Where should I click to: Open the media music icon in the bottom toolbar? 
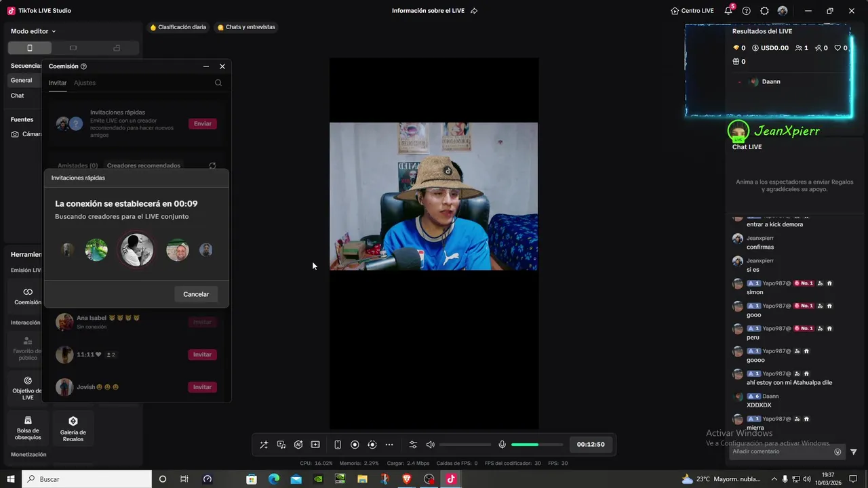(x=281, y=445)
